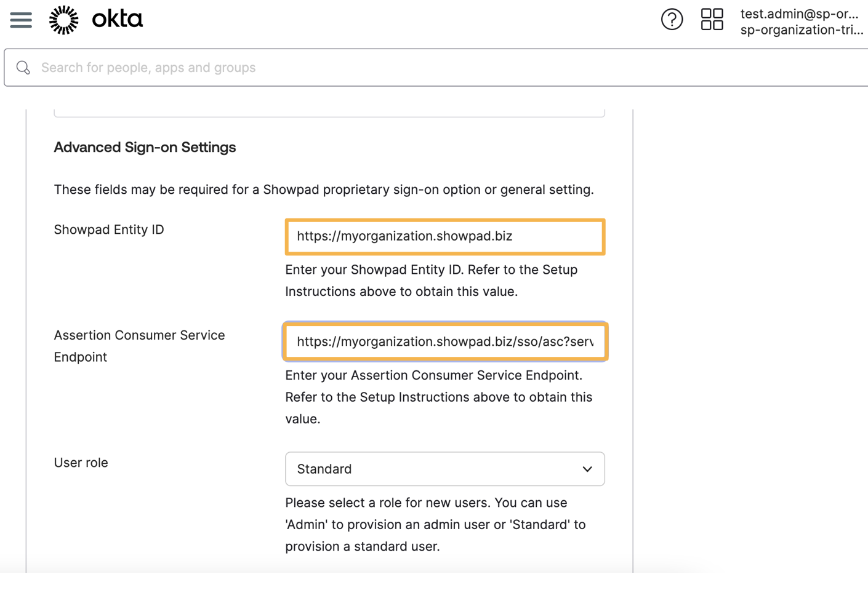868x598 pixels.
Task: Click the Assertion Consumer Service Endpoint help text
Action: click(x=439, y=397)
